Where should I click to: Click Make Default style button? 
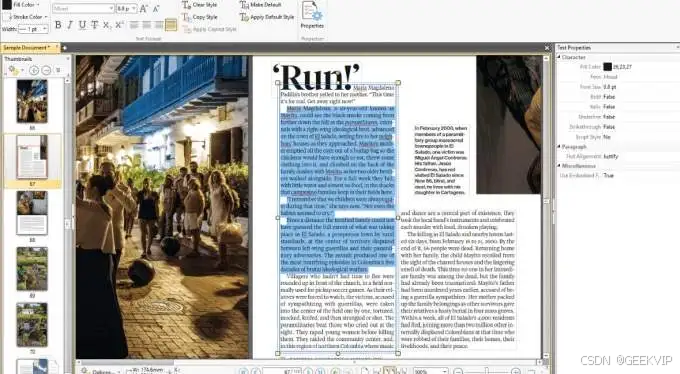[261, 5]
